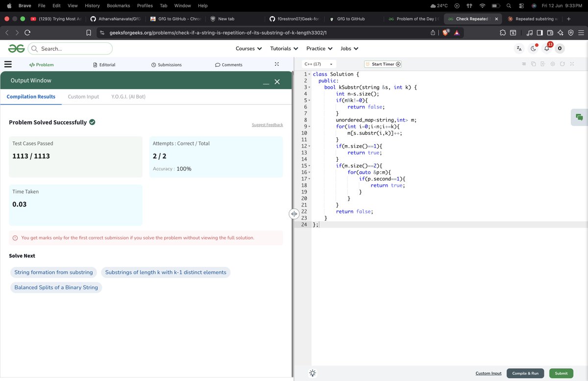
Task: Open Brave VPN shield icon
Action: coord(570,33)
